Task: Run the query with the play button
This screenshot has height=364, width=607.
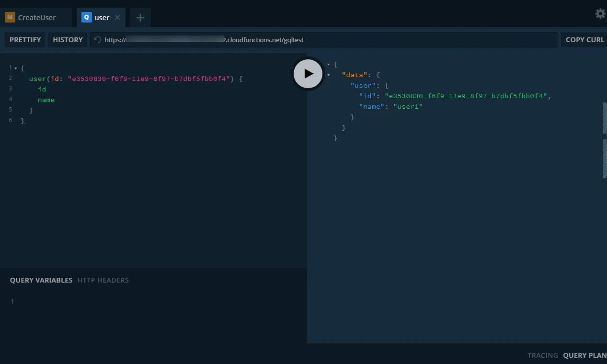Action: (x=308, y=73)
